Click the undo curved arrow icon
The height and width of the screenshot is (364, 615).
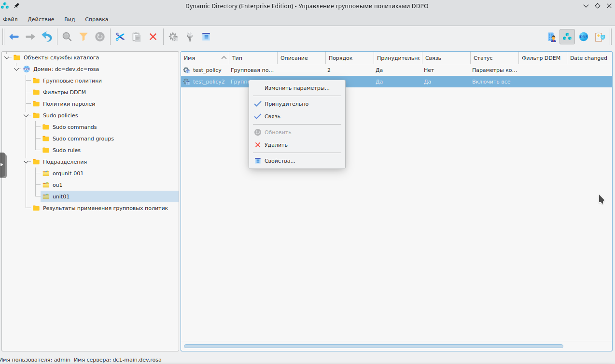tap(47, 37)
